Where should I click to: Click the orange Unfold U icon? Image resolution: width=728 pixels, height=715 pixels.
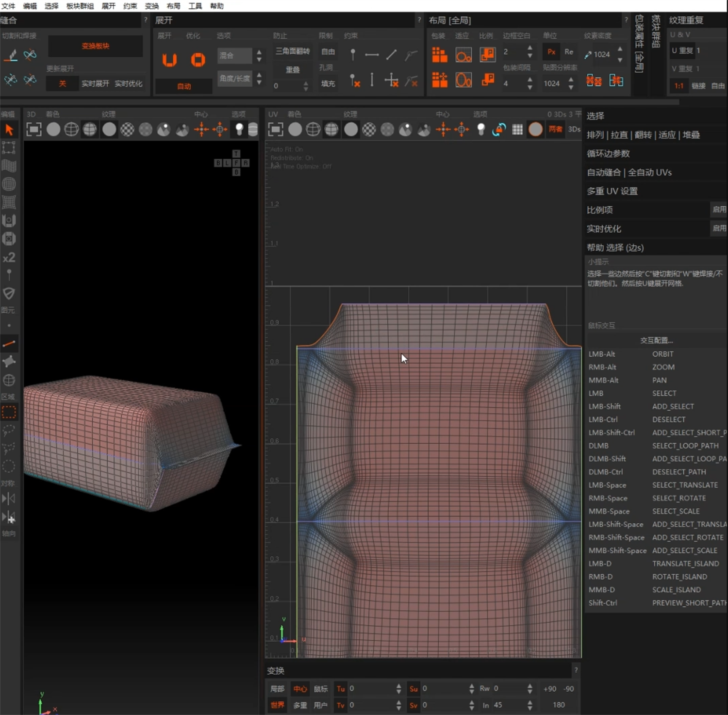(169, 60)
